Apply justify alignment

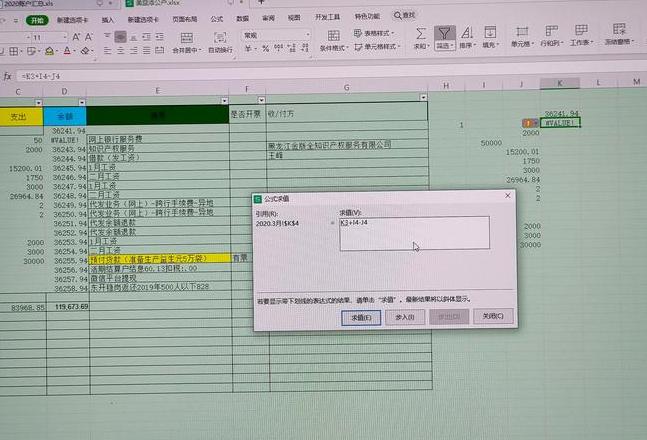147,50
